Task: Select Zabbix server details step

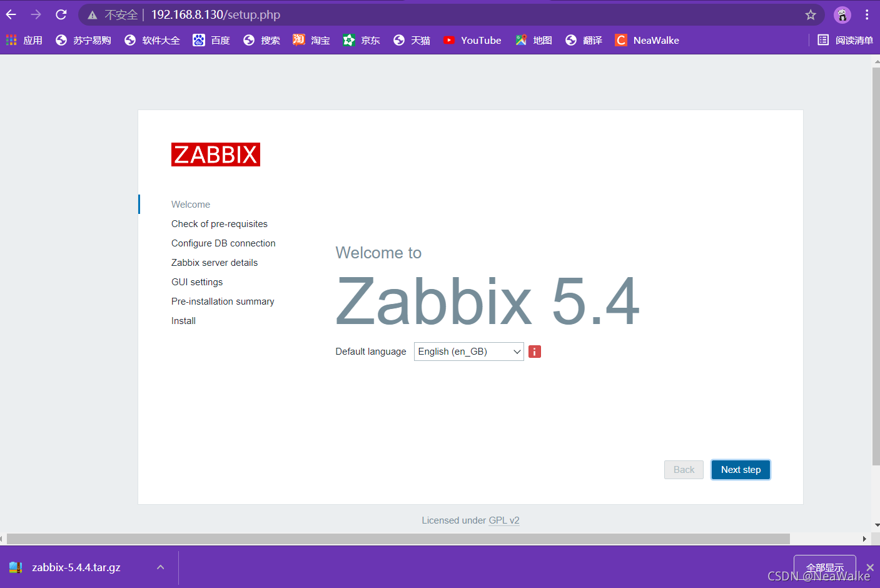Action: [x=215, y=263]
